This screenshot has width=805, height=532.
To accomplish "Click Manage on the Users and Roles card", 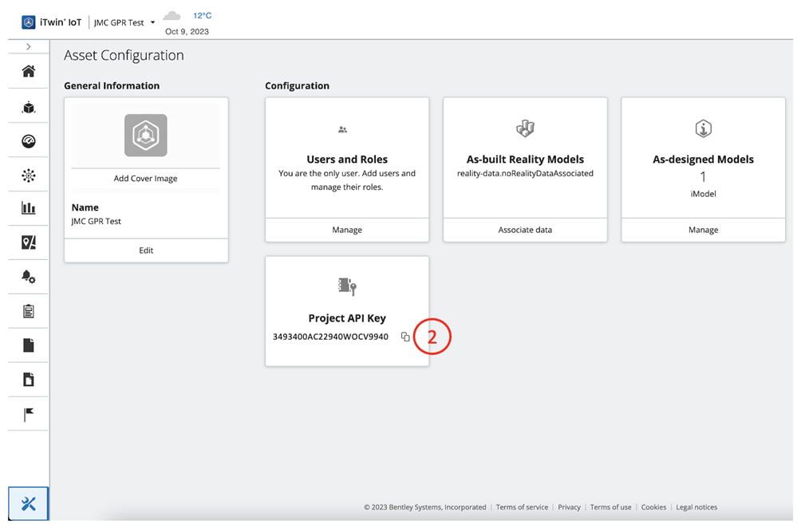I will [347, 230].
